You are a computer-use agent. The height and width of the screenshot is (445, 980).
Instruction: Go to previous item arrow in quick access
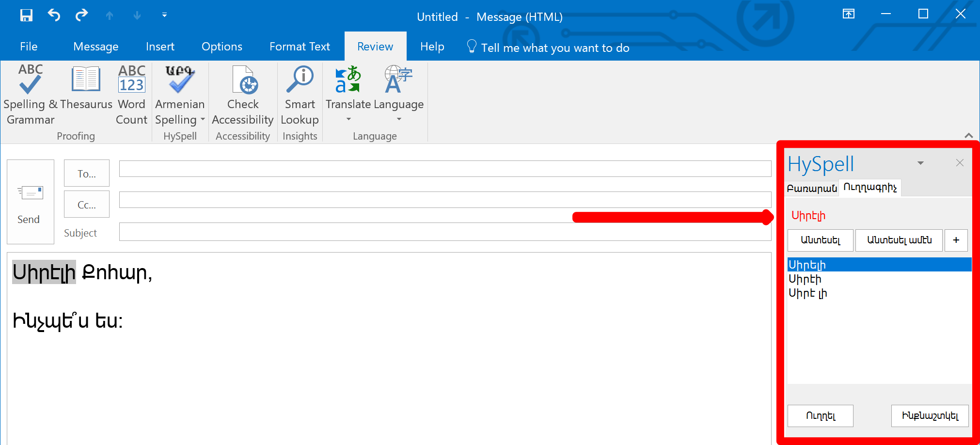coord(110,16)
